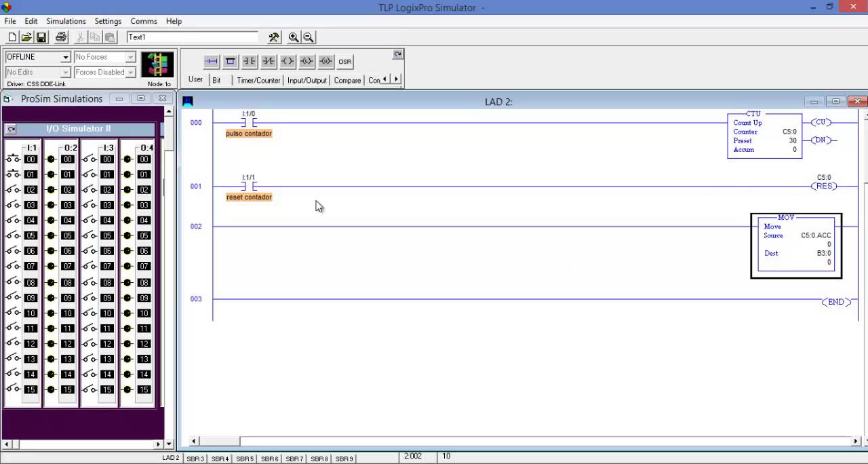The width and height of the screenshot is (868, 464).
Task: Open a project using the folder icon
Action: 26,37
